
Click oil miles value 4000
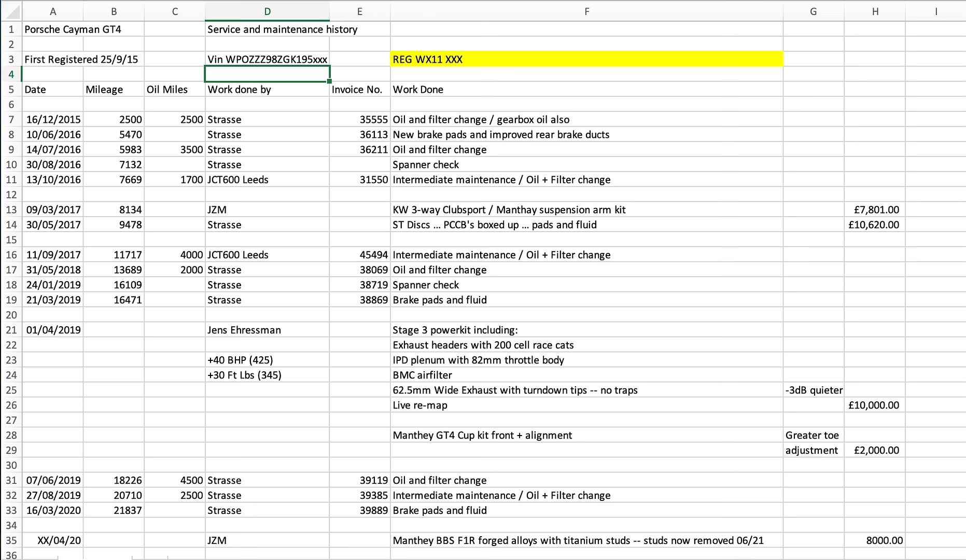click(175, 255)
